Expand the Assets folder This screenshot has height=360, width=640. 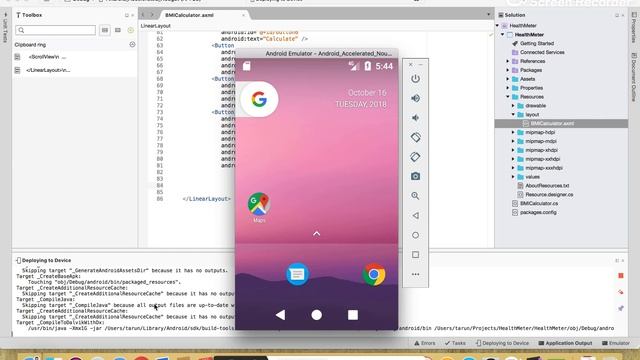point(508,79)
